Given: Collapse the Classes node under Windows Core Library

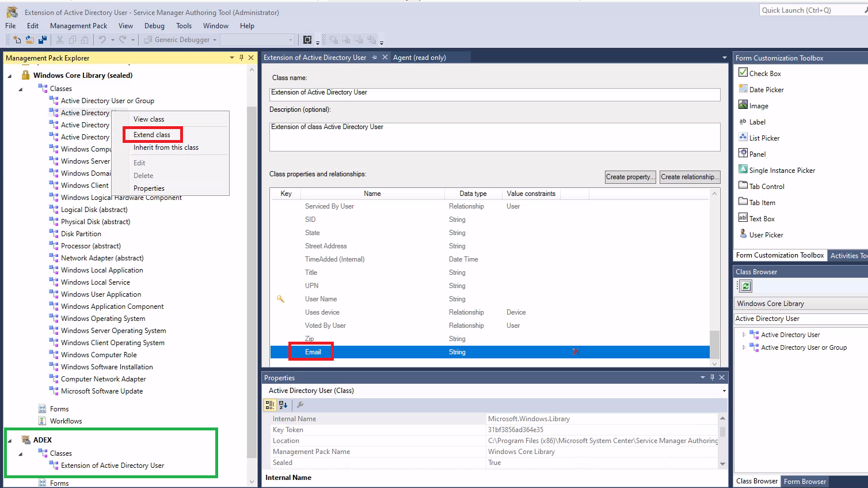Looking at the screenshot, I should [21, 89].
